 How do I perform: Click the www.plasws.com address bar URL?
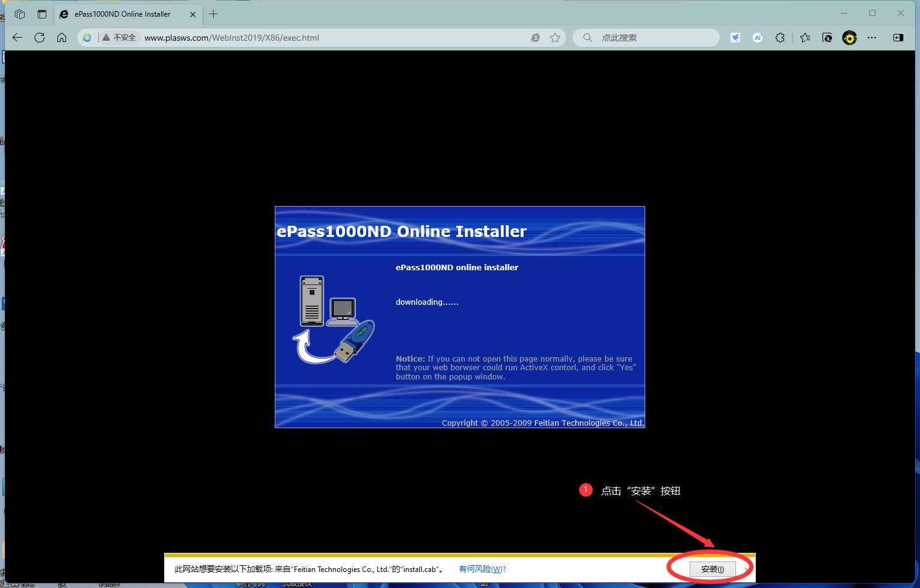(x=232, y=38)
